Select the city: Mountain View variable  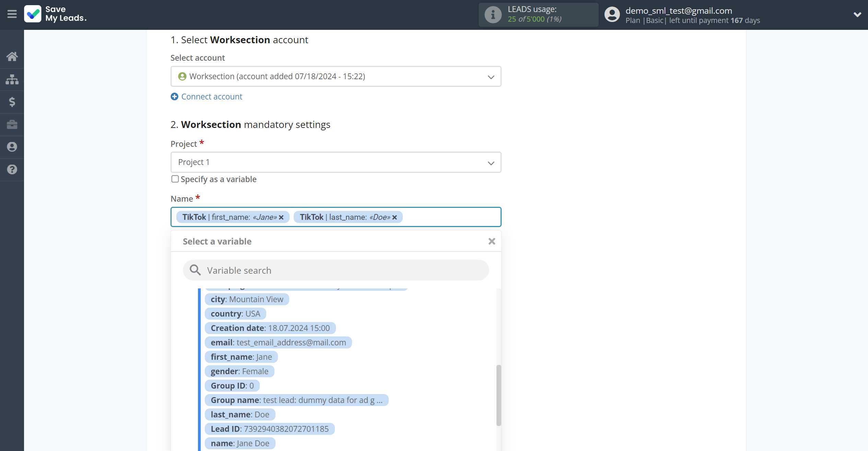(247, 299)
